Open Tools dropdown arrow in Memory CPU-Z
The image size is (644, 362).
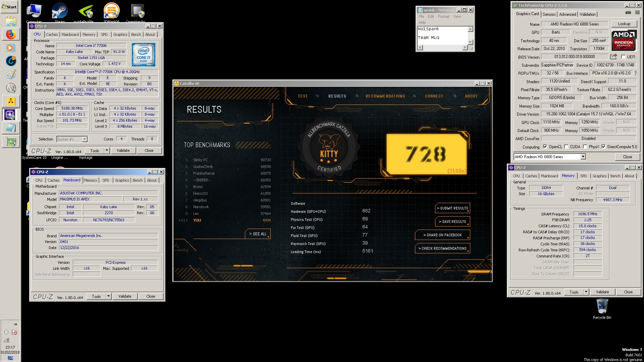coord(586,292)
